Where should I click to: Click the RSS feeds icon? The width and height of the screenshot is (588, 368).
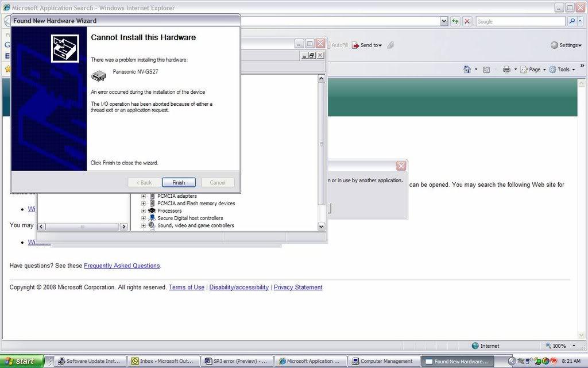click(486, 70)
